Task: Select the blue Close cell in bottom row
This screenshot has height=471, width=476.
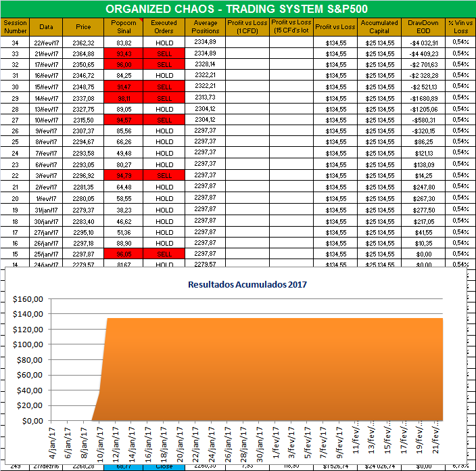Action: [x=164, y=467]
